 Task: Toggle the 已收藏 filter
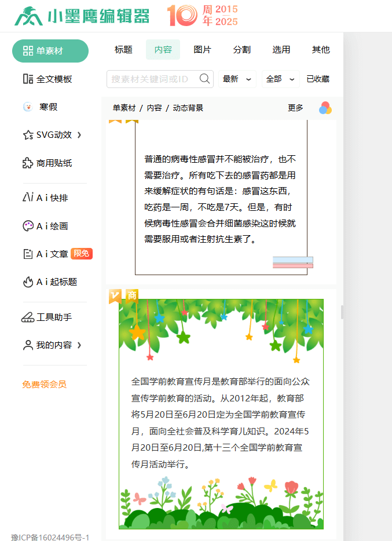click(318, 79)
